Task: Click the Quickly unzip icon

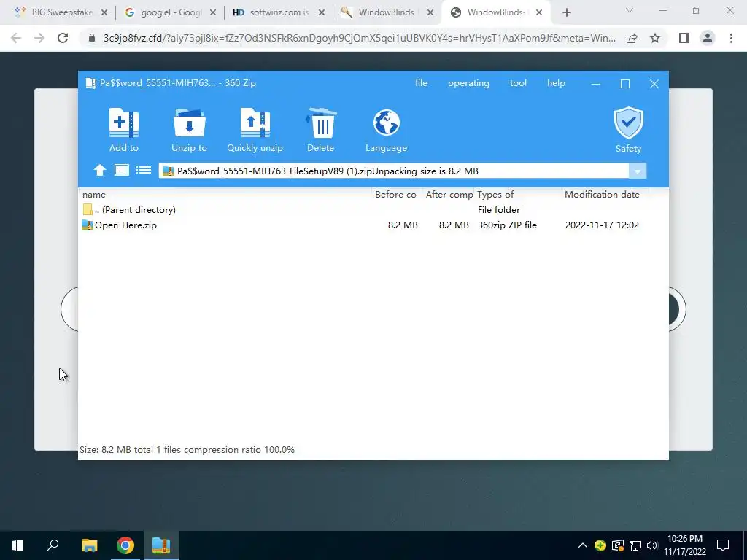Action: tap(255, 122)
